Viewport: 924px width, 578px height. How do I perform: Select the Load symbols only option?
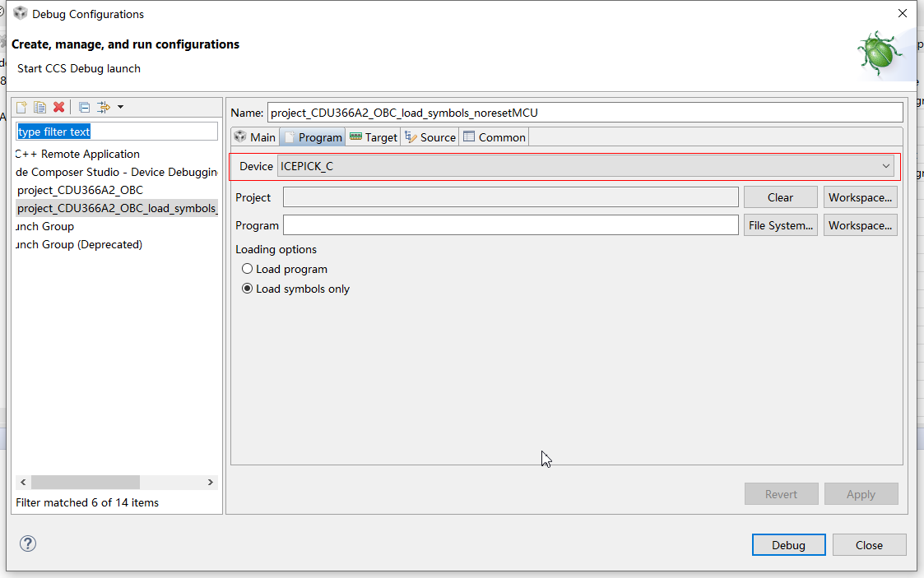[248, 289]
